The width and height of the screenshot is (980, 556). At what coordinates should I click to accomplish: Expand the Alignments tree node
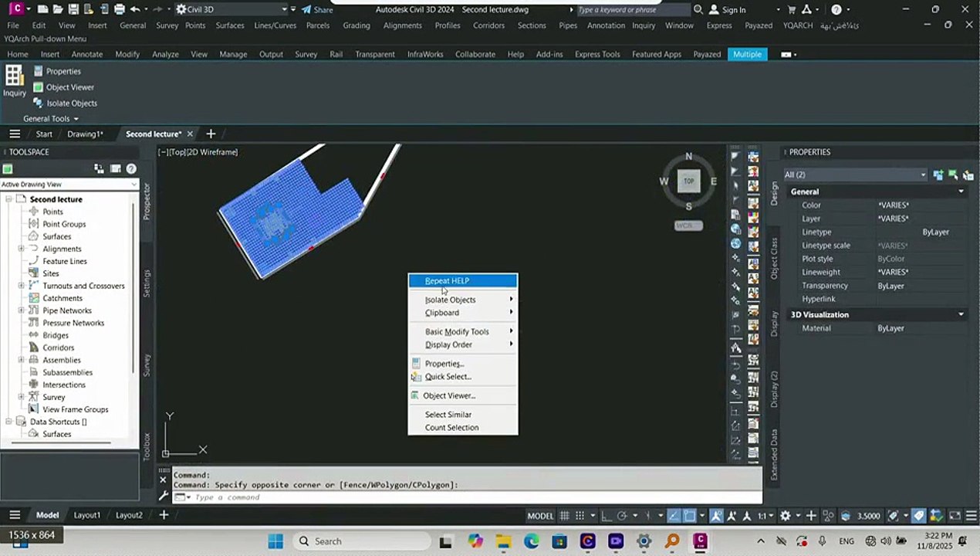coord(22,249)
